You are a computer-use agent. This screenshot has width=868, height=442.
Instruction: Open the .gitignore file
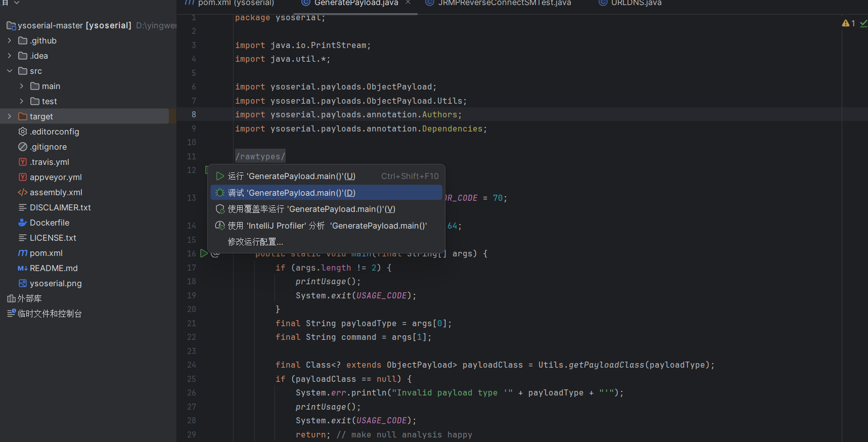tap(49, 147)
